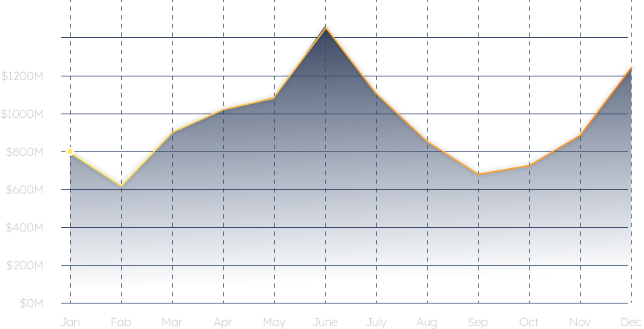Image resolution: width=644 pixels, height=329 pixels.
Task: Click the $600M y-axis label
Action: pos(24,189)
